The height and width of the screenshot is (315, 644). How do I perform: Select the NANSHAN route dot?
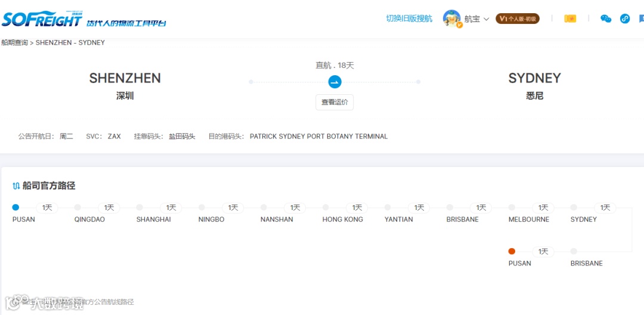tap(264, 208)
